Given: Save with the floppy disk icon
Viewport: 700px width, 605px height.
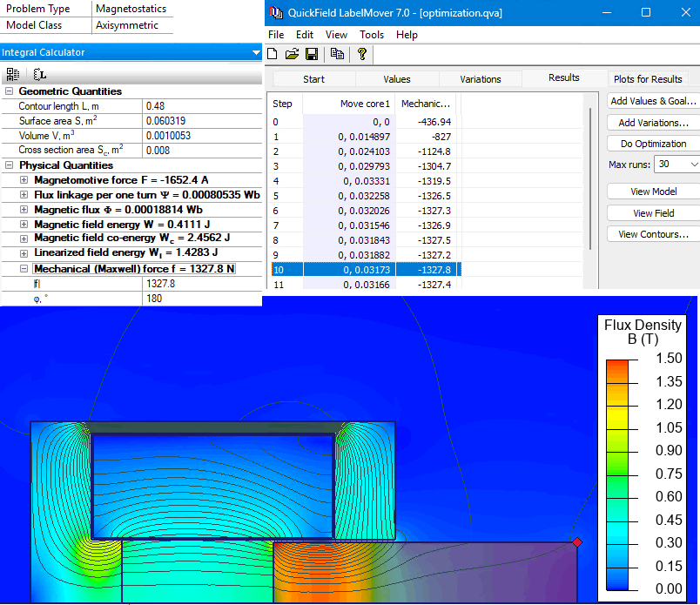Looking at the screenshot, I should (312, 55).
